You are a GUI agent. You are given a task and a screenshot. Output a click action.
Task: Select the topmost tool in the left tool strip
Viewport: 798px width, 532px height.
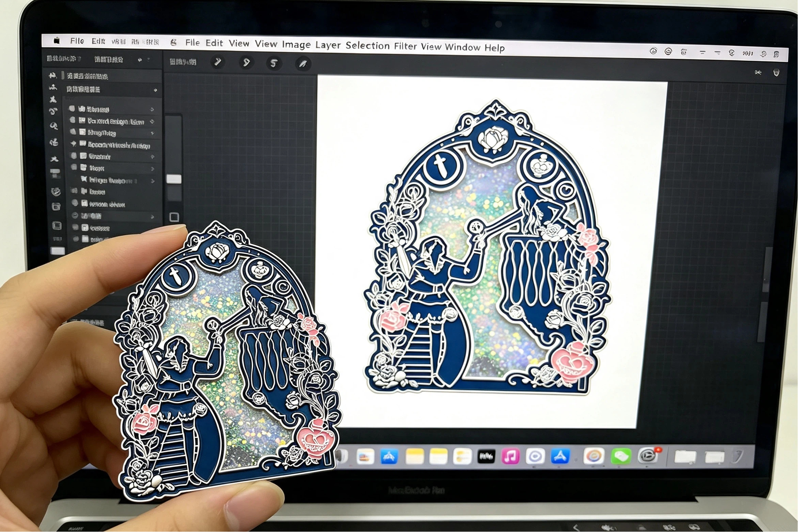pyautogui.click(x=52, y=75)
